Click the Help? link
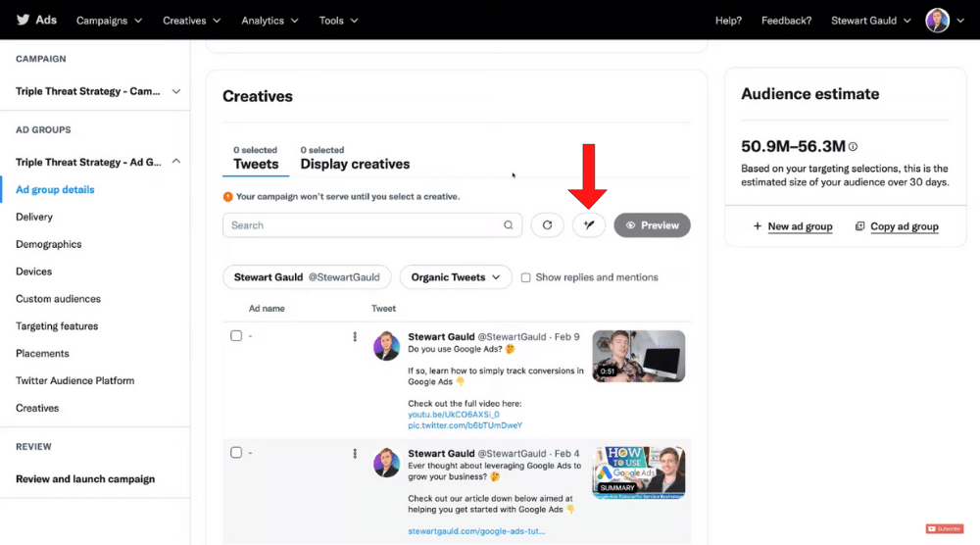This screenshot has height=545, width=980. 728,21
